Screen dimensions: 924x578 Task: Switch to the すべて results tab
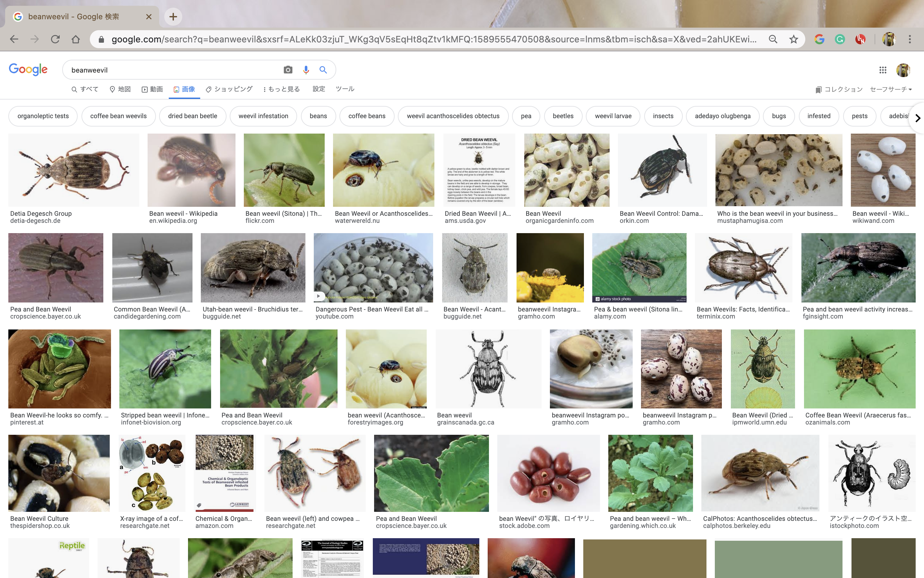click(85, 89)
